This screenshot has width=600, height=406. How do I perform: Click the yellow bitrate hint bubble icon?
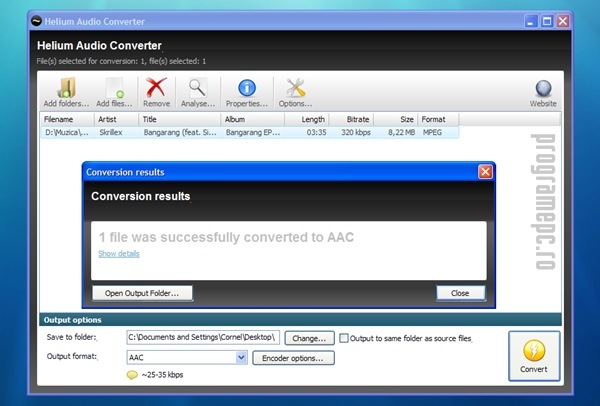pyautogui.click(x=132, y=375)
